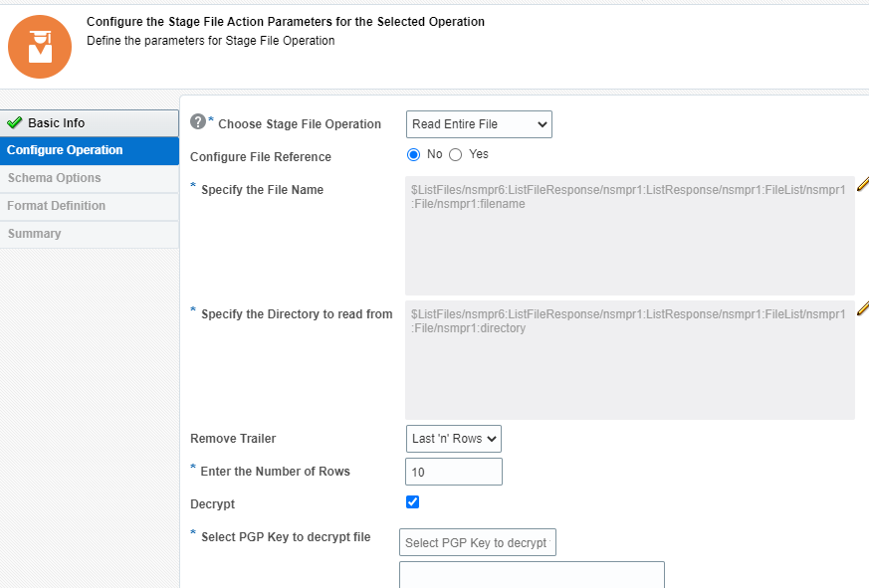Select the Configure Operation step
This screenshot has width=869, height=588.
[x=90, y=151]
